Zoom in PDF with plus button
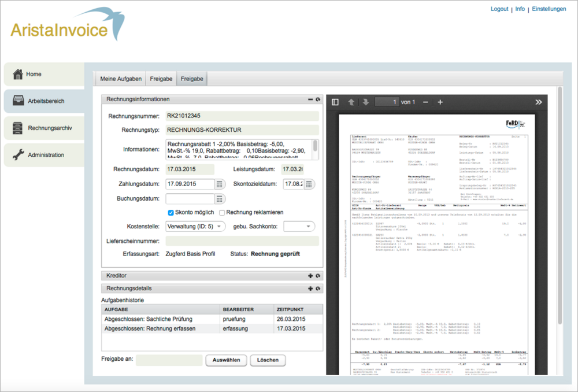Viewport: 578px width, 392px height. click(440, 102)
